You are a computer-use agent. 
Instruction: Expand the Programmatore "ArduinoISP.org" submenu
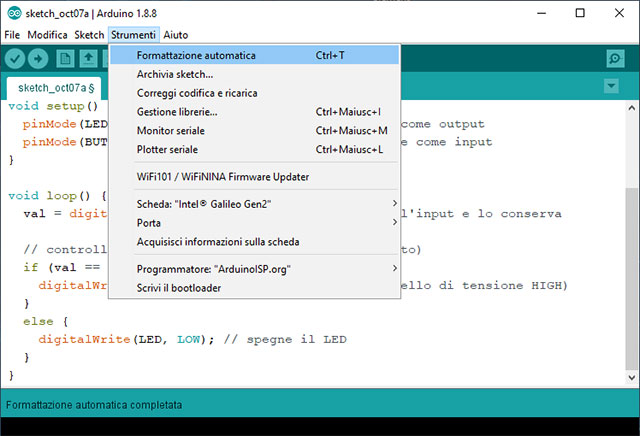(254, 269)
